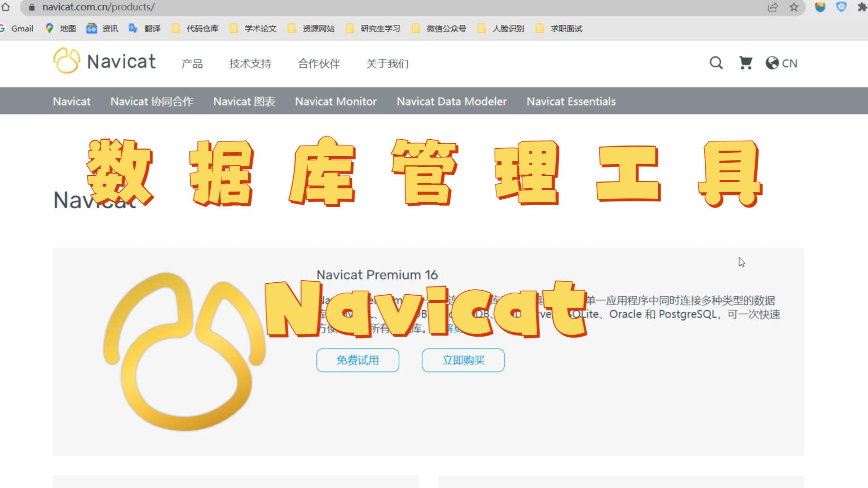868x488 pixels.
Task: Open the extensions puzzle icon
Action: 862,7
